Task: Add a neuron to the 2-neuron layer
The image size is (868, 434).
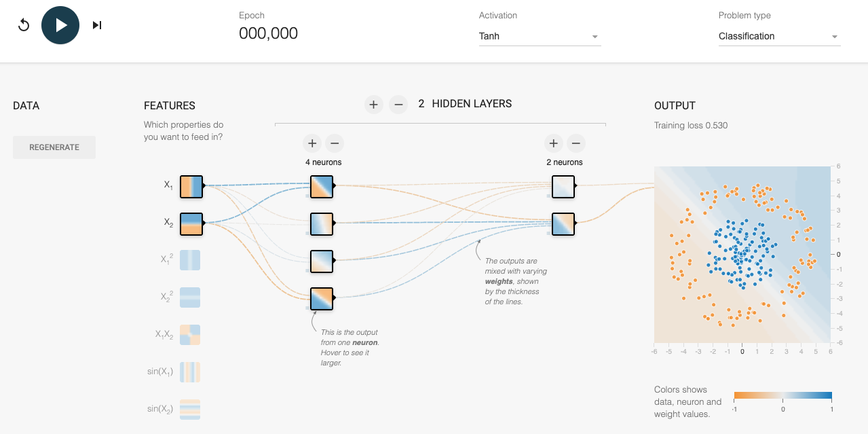Action: pyautogui.click(x=554, y=143)
